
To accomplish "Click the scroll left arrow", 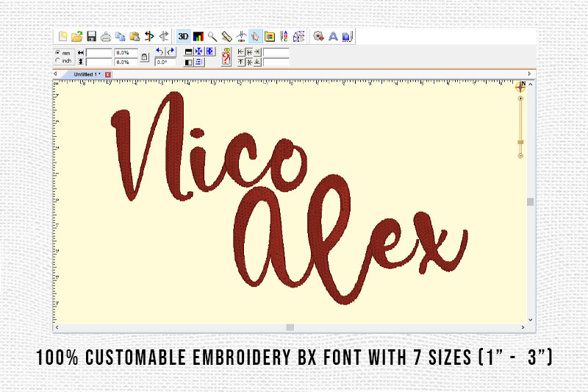I will (57, 327).
